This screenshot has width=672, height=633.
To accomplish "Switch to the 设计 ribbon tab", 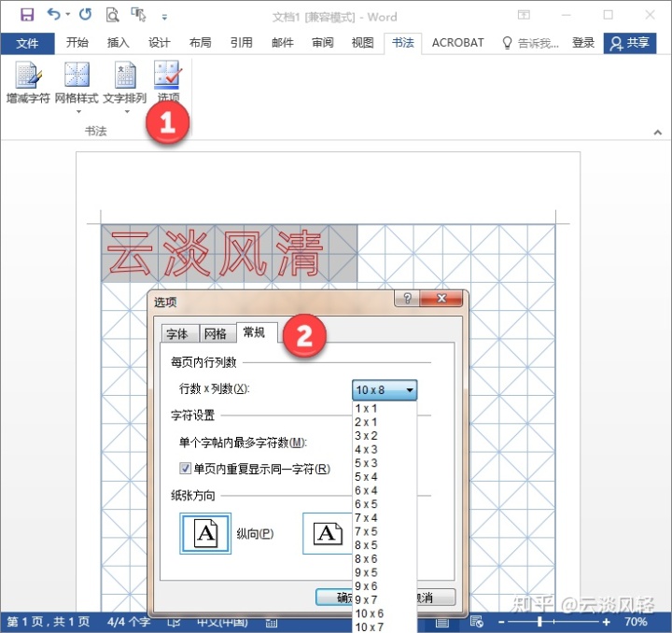I will pyautogui.click(x=159, y=43).
